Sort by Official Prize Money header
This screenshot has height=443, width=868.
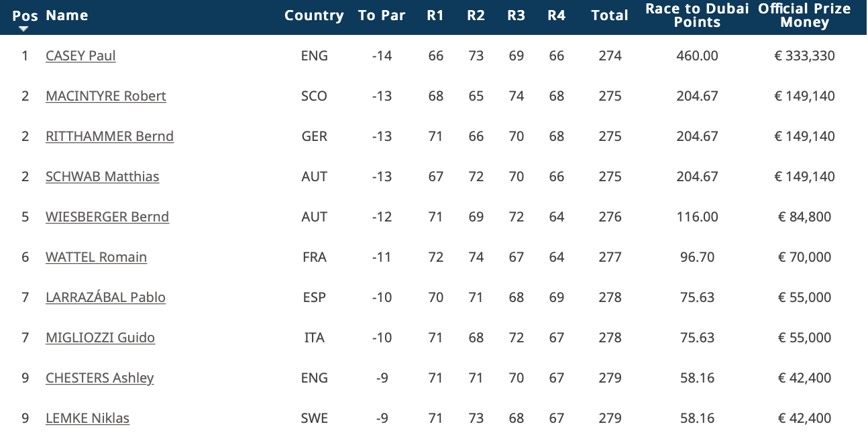(x=804, y=15)
